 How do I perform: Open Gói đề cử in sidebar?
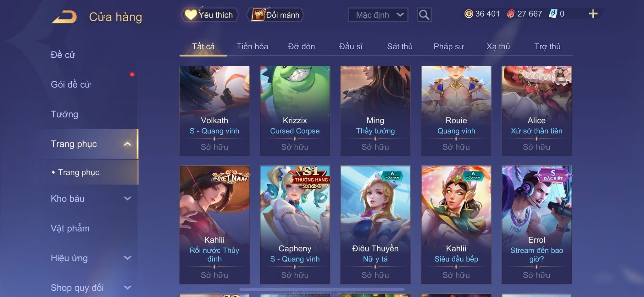pyautogui.click(x=71, y=84)
